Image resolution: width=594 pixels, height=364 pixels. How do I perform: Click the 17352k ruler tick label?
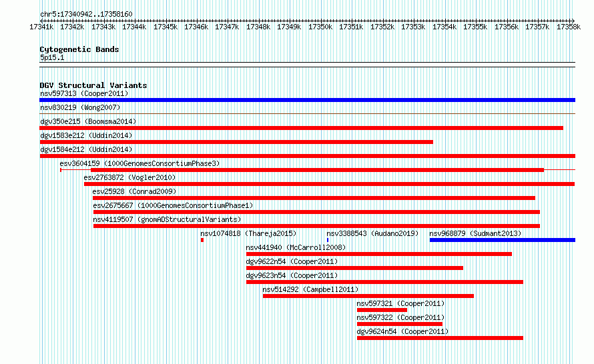tap(382, 27)
